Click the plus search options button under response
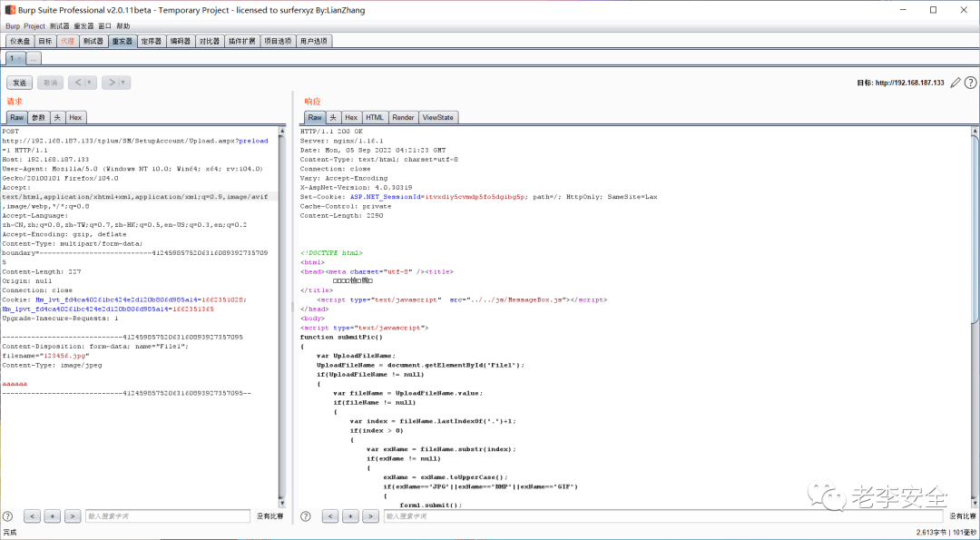980x540 pixels. (x=350, y=516)
